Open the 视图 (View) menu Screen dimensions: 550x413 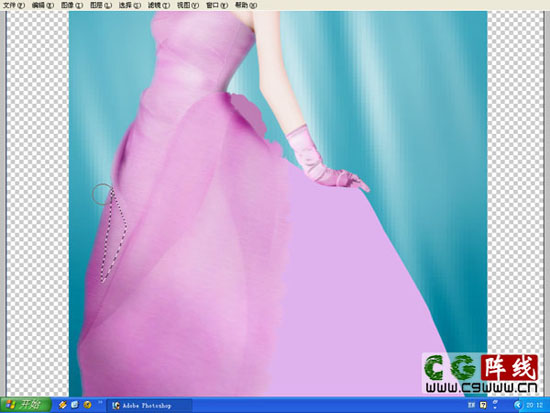188,5
